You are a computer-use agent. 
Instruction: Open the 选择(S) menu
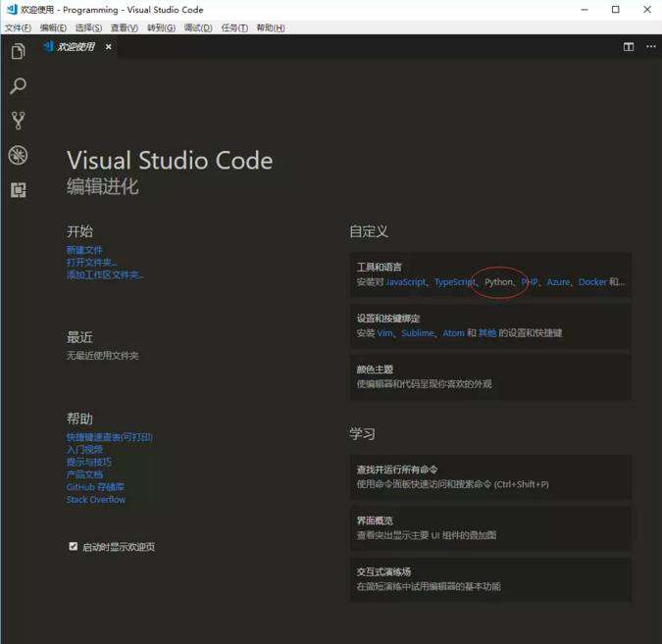(88, 27)
